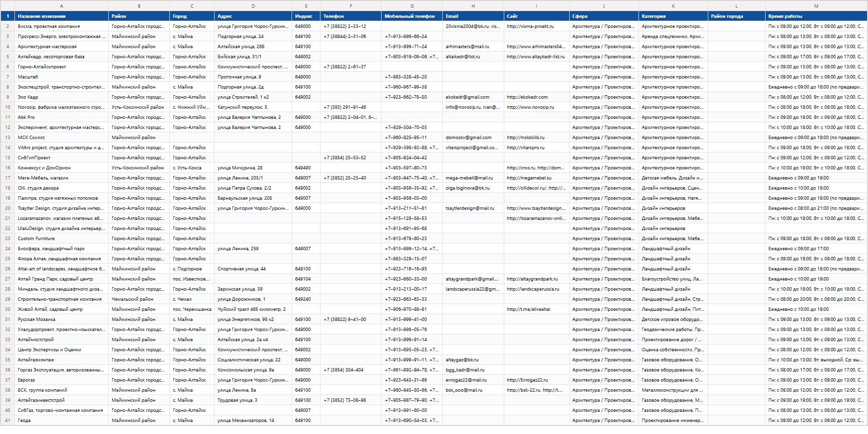868x434 pixels.
Task: Select hours cell 'Ежедневно с 09:00 до 17:00'
Action: click(x=816, y=249)
